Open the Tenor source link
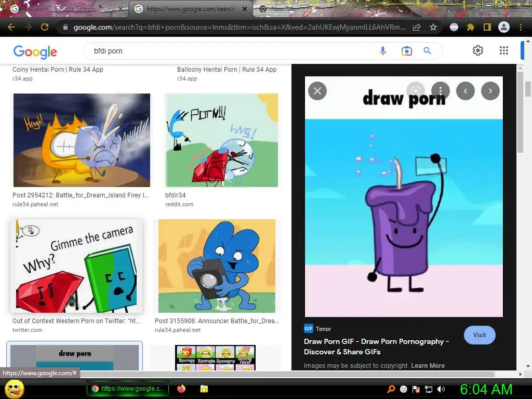This screenshot has height=399, width=532. 317,329
